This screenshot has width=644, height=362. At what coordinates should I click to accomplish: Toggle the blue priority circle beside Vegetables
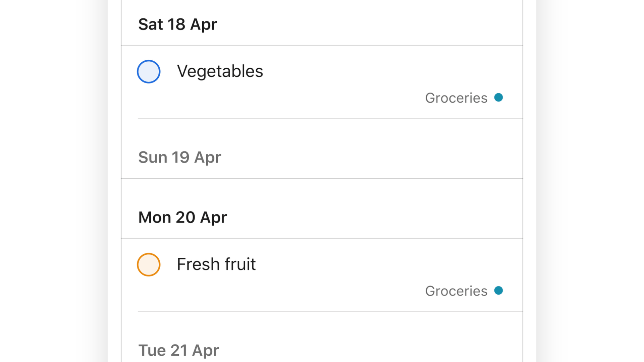[149, 71]
